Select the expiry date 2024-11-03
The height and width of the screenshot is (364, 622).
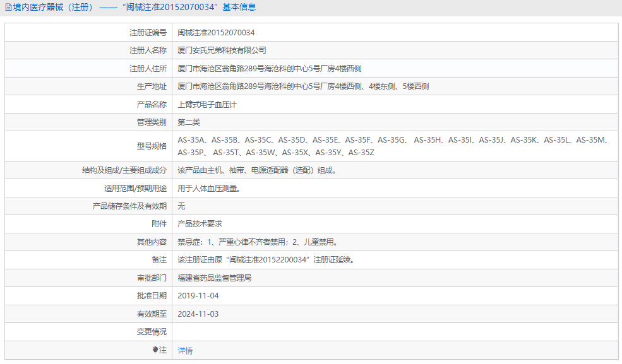coord(198,314)
